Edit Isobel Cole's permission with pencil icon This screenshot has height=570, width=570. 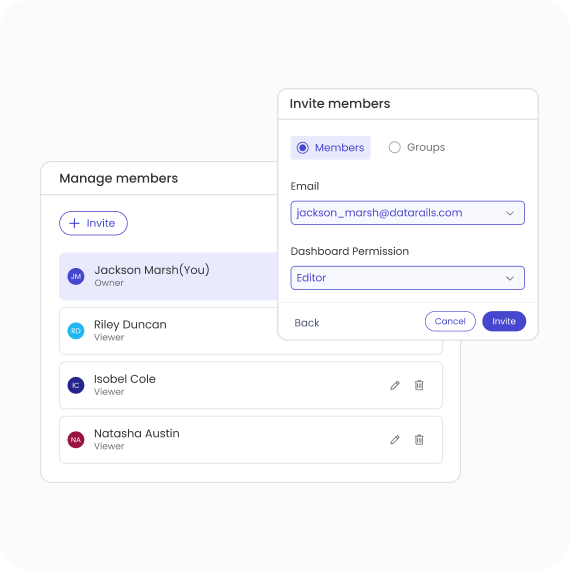[395, 385]
